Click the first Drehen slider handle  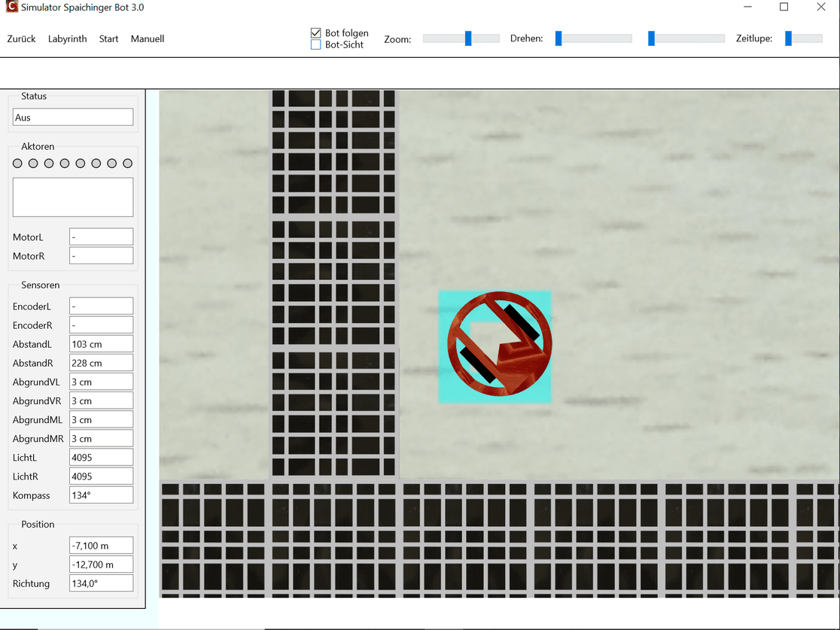pyautogui.click(x=558, y=38)
